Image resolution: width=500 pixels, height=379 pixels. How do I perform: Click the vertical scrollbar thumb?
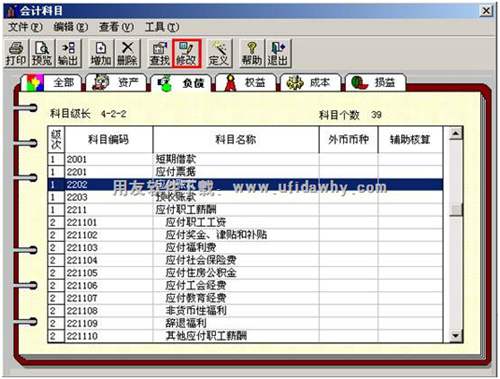[x=456, y=210]
